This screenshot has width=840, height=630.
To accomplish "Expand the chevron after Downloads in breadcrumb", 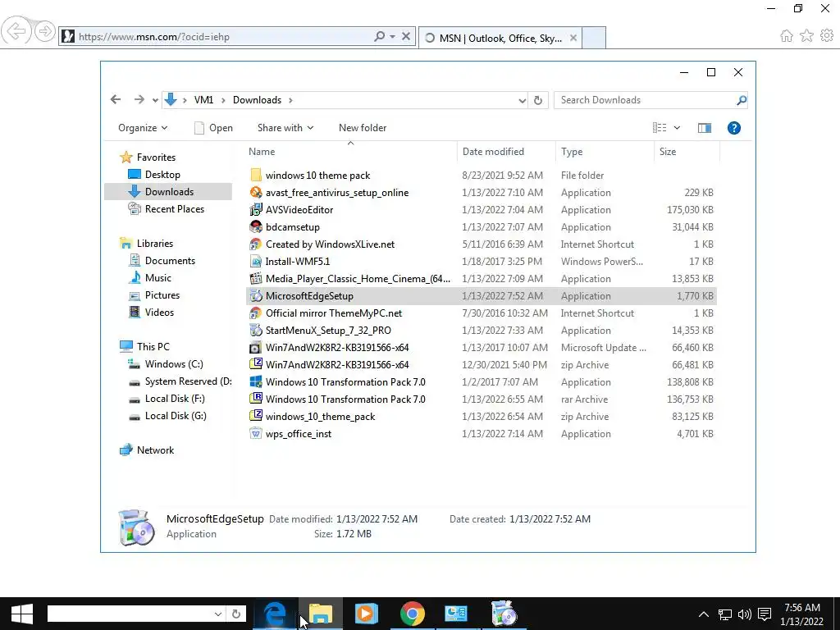I will point(291,100).
